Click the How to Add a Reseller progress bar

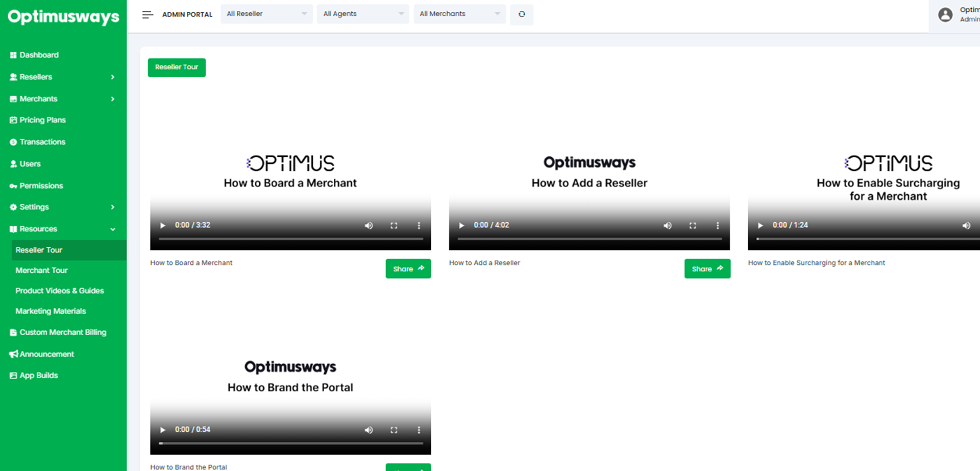(x=589, y=239)
